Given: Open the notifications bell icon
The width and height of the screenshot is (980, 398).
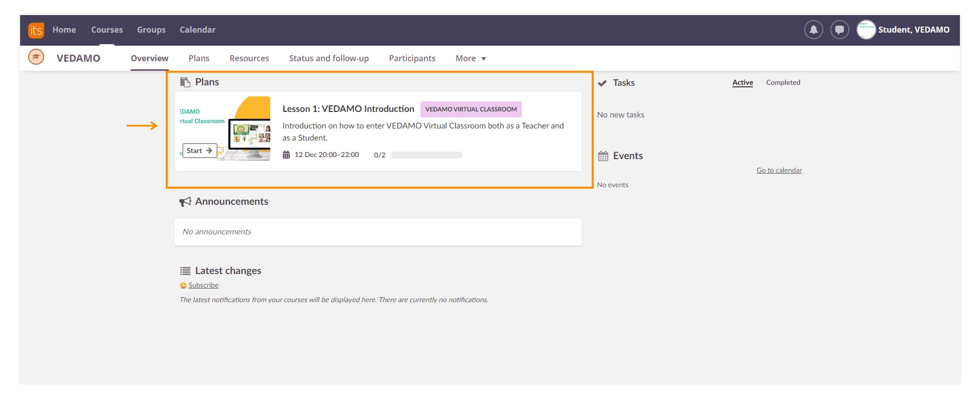Looking at the screenshot, I should (x=814, y=30).
